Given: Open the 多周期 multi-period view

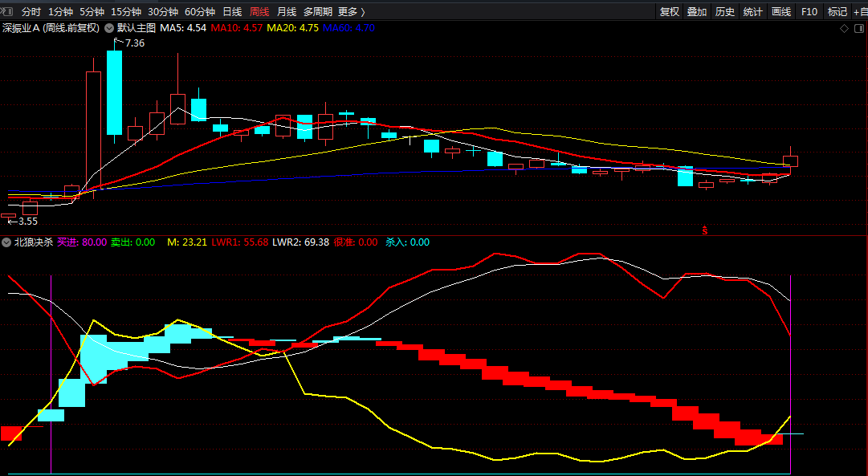Looking at the screenshot, I should 318,11.
